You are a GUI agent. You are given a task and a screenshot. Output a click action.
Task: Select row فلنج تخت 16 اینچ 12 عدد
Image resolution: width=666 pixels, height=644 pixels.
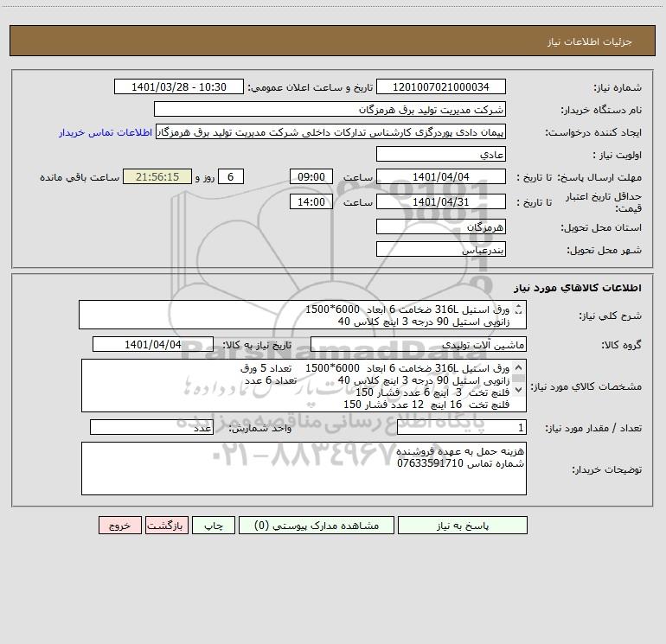click(426, 405)
